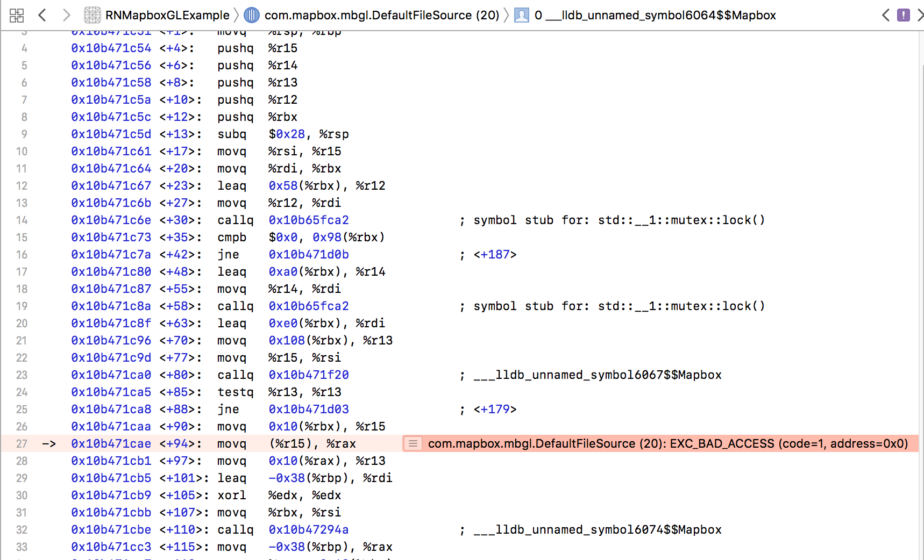
Task: Follow the <+179> jump link
Action: [495, 409]
